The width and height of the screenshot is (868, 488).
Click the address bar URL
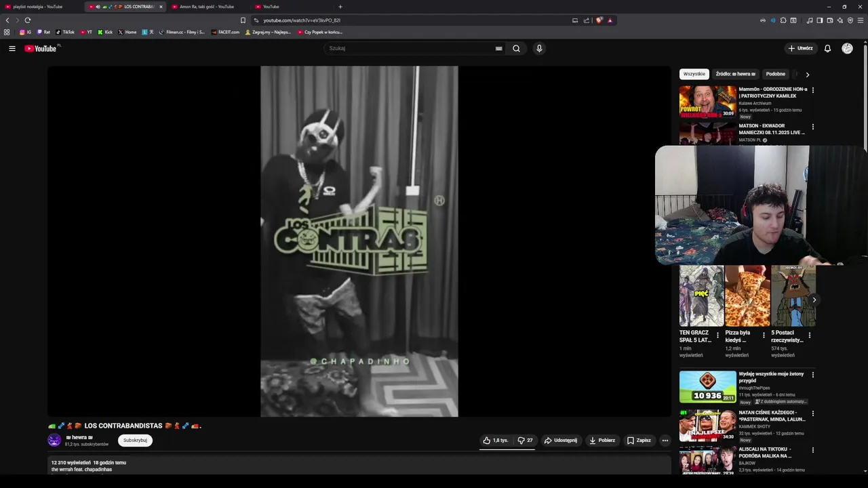click(302, 20)
